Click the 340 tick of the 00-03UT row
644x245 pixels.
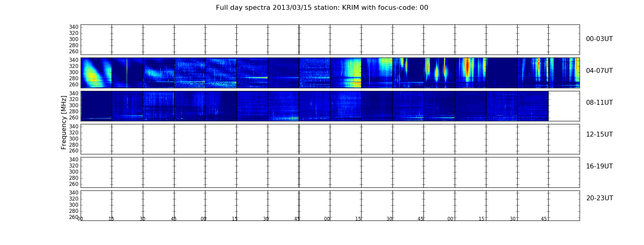[74, 27]
